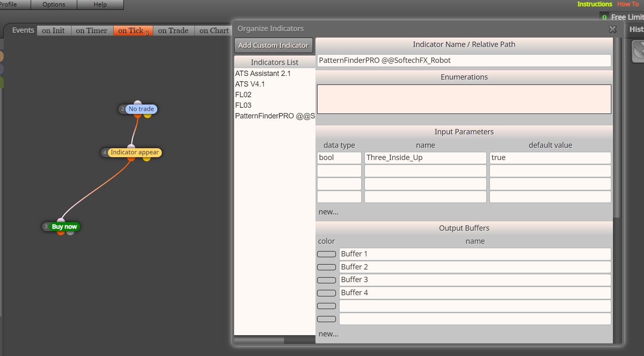The width and height of the screenshot is (644, 356).
Task: Open Buffer 3 color swatch
Action: [326, 280]
